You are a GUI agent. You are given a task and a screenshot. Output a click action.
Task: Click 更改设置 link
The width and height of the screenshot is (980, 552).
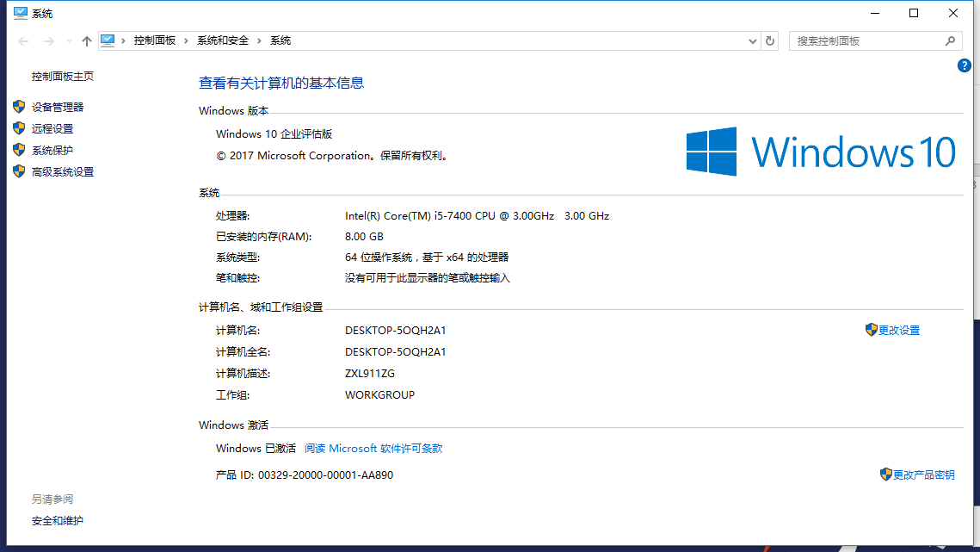[899, 331]
